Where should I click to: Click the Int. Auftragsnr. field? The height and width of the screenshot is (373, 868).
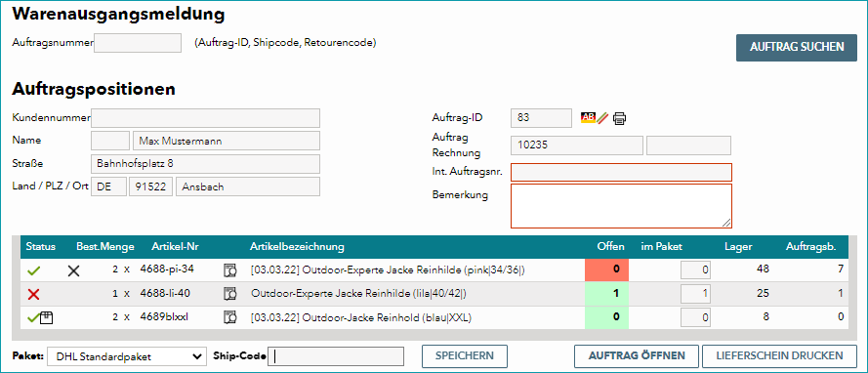tap(621, 172)
